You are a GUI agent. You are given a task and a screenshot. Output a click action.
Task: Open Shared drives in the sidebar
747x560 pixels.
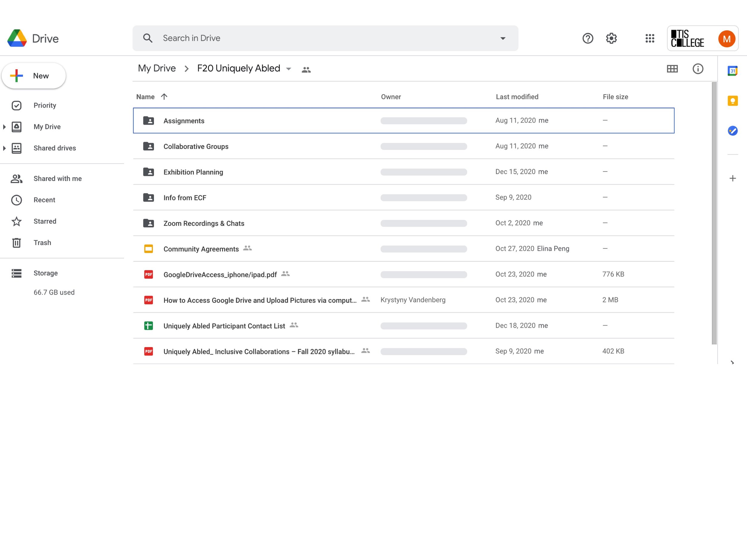click(55, 148)
